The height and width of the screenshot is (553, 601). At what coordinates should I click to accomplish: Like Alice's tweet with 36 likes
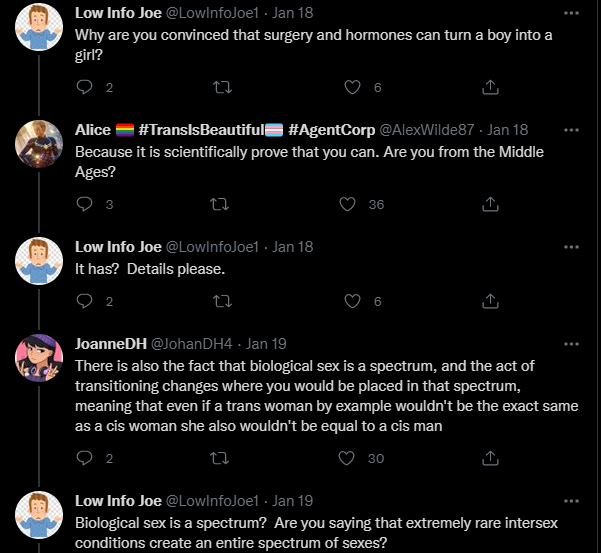click(347, 204)
